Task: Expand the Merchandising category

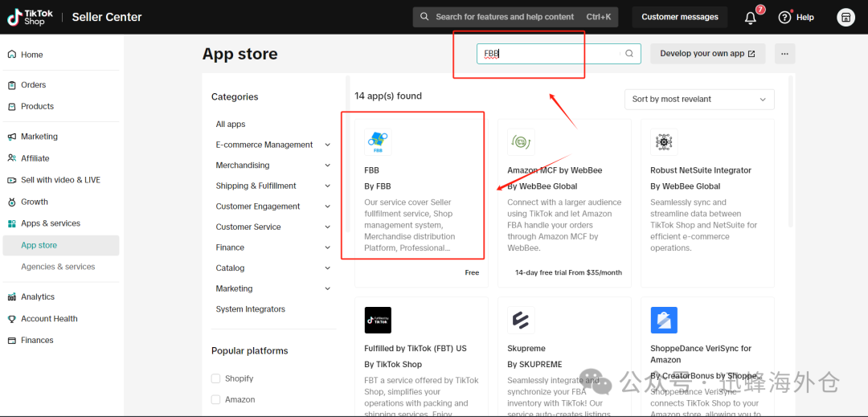Action: click(x=327, y=166)
